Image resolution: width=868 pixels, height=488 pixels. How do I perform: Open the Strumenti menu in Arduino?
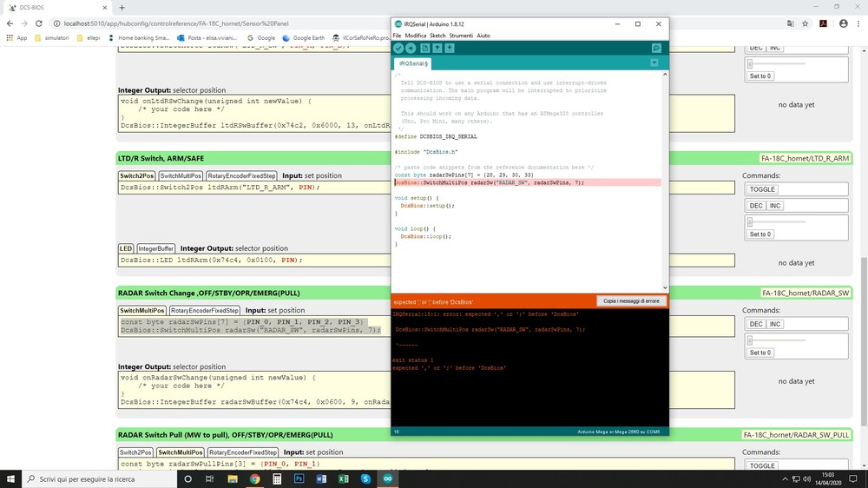tap(461, 36)
